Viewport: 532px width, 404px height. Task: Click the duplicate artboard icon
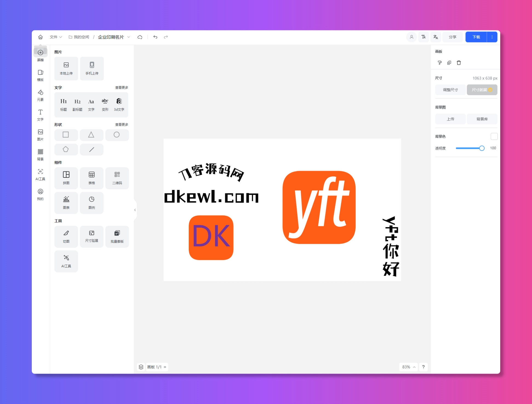click(x=449, y=63)
